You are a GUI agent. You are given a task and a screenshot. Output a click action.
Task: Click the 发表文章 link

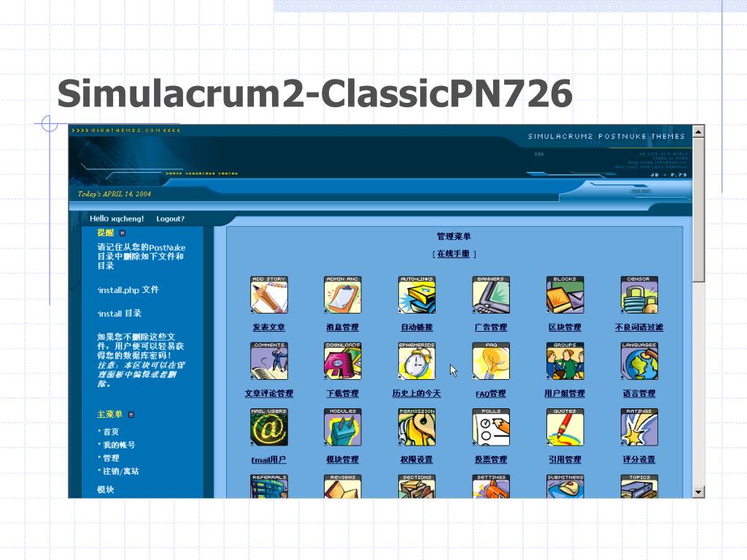coord(268,327)
